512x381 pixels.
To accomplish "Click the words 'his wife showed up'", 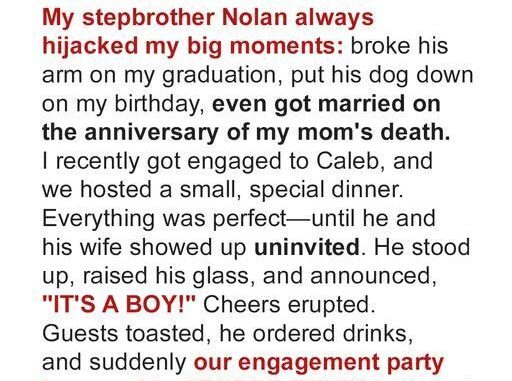I will [x=144, y=247].
